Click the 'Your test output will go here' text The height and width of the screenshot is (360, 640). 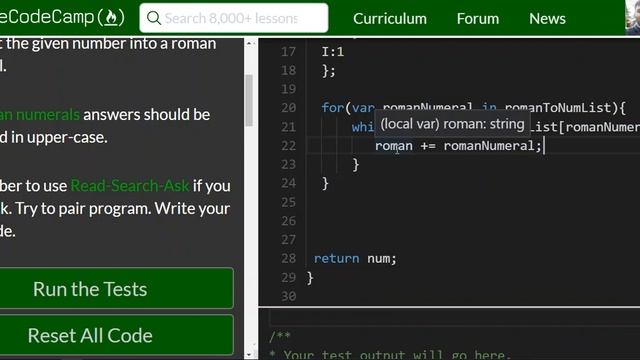397,355
